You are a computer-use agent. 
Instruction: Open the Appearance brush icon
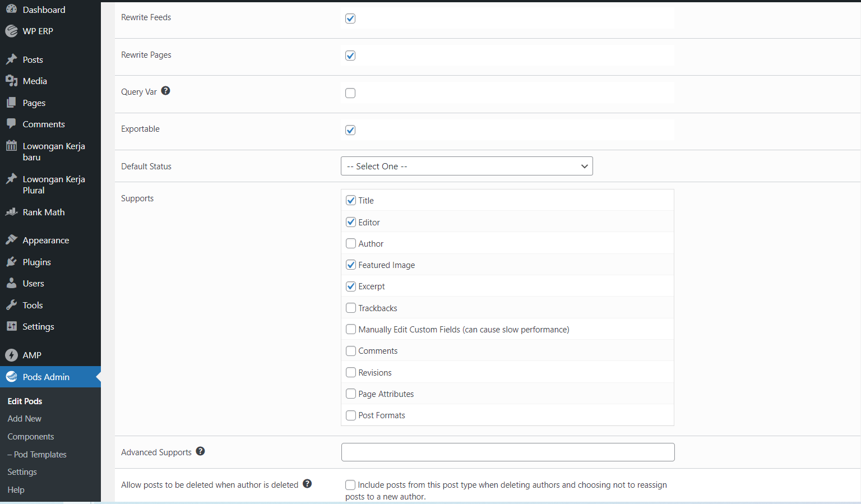[11, 240]
